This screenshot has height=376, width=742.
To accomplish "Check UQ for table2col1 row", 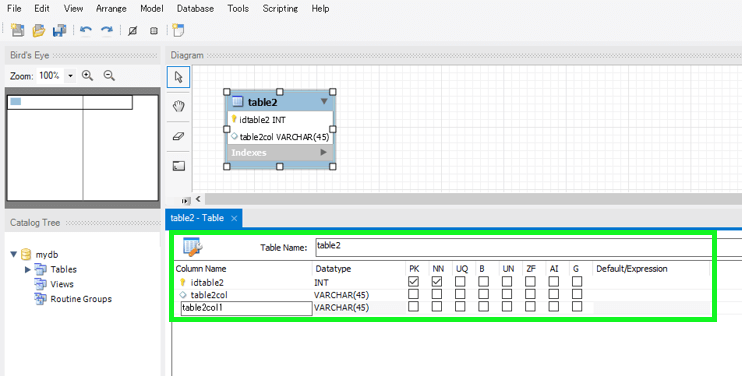I will [460, 306].
